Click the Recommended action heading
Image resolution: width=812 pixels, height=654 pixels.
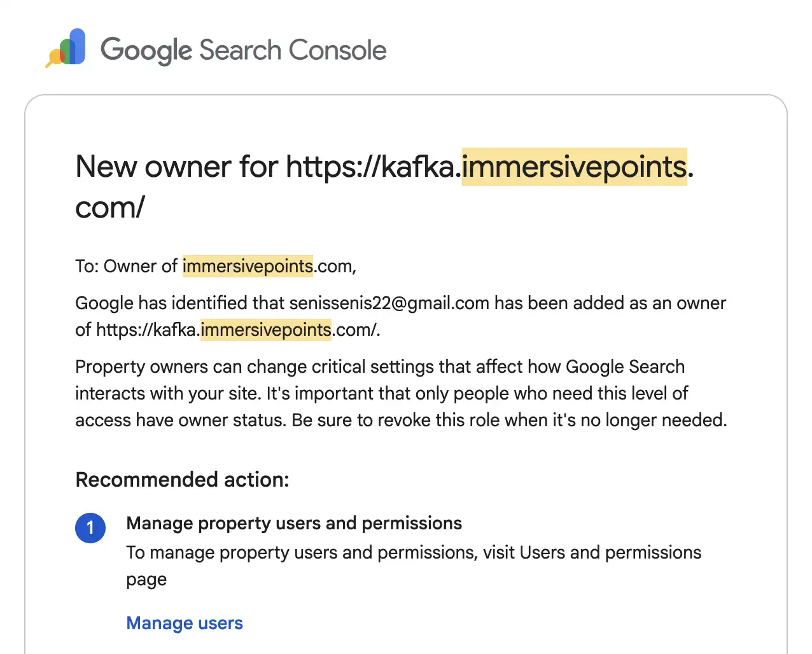[x=182, y=479]
